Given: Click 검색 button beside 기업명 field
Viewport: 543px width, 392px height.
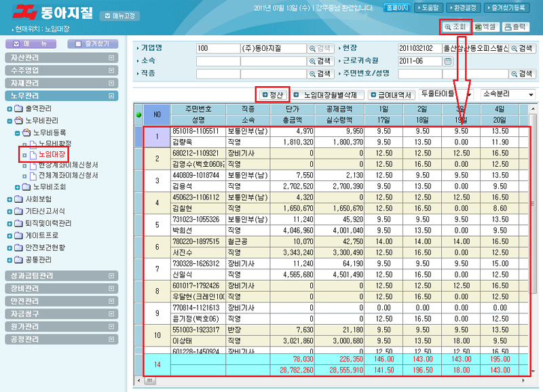Looking at the screenshot, I should click(322, 49).
